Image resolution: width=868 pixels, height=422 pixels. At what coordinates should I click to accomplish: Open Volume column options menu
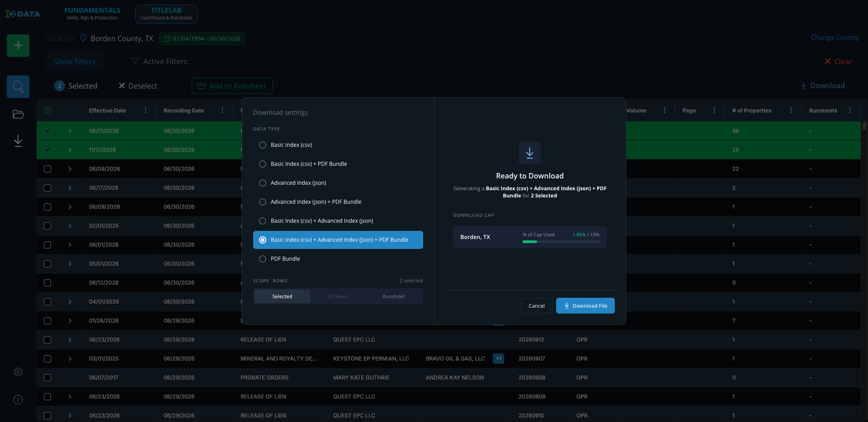click(x=665, y=110)
